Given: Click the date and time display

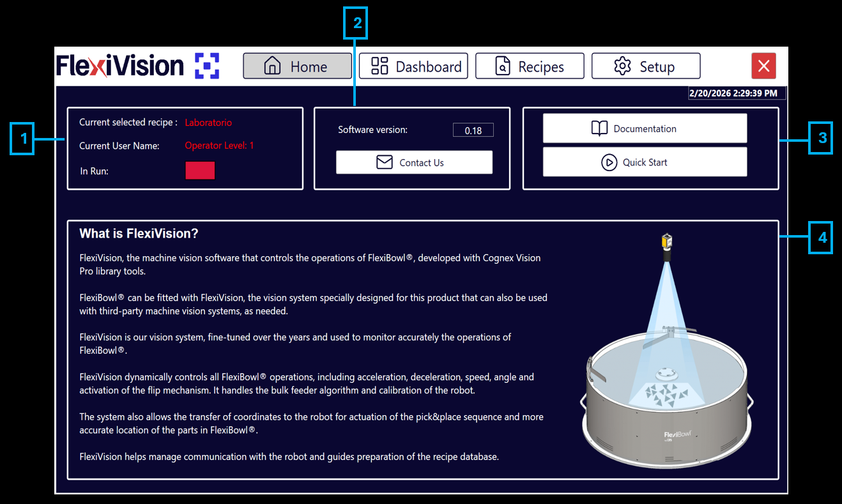Looking at the screenshot, I should 737,93.
